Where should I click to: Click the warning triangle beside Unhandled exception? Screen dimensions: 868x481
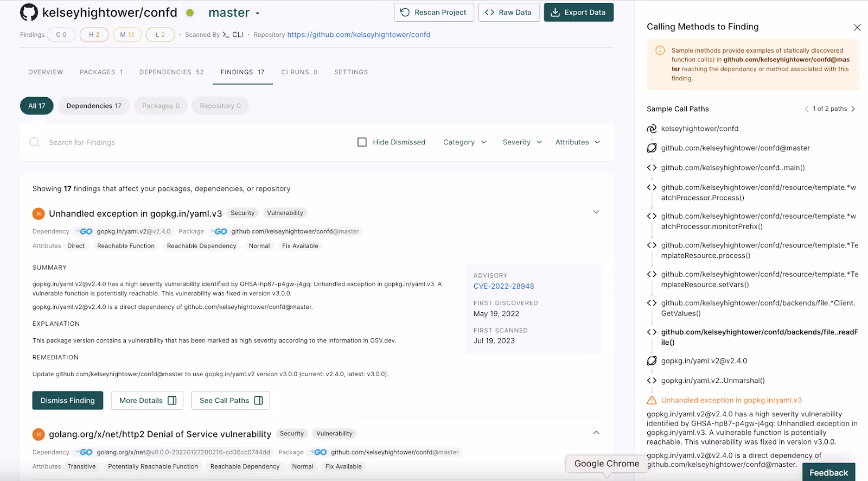click(x=652, y=400)
